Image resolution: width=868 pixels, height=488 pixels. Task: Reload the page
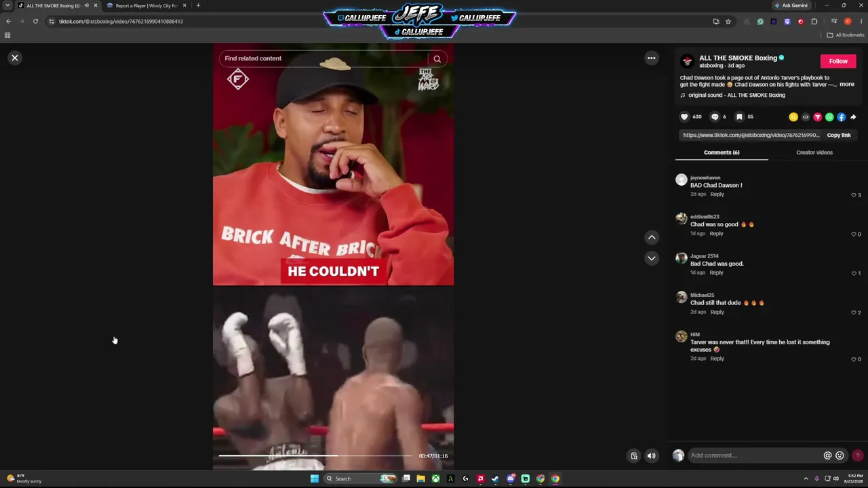click(x=35, y=21)
